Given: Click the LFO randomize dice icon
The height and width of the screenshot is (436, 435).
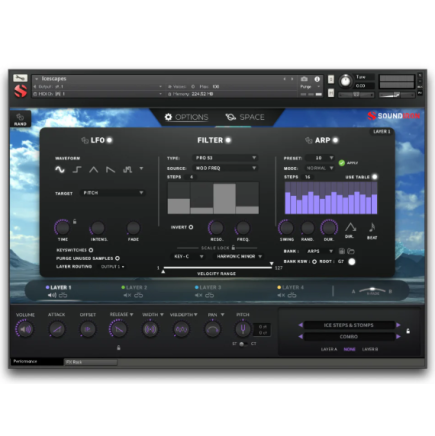Looking at the screenshot, I should tap(85, 140).
